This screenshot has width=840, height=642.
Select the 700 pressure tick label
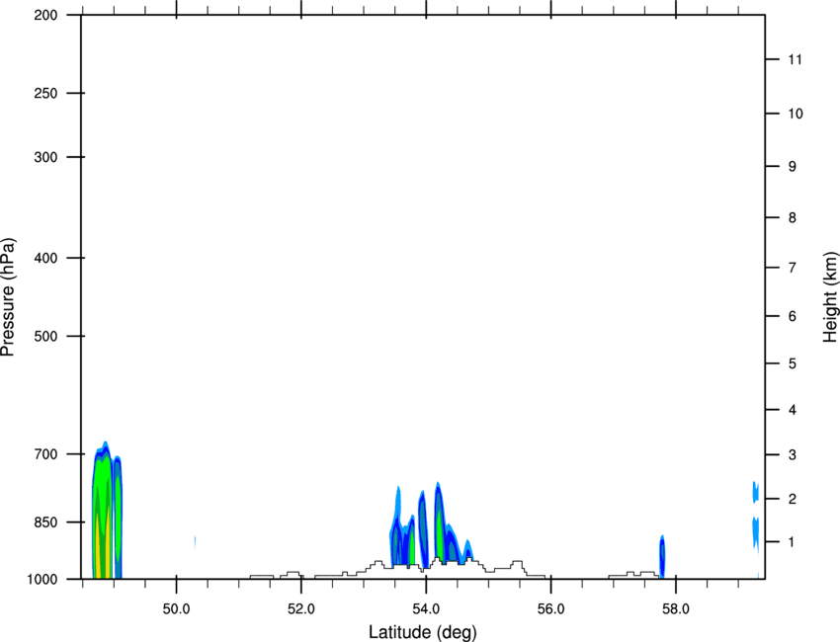pyautogui.click(x=45, y=454)
